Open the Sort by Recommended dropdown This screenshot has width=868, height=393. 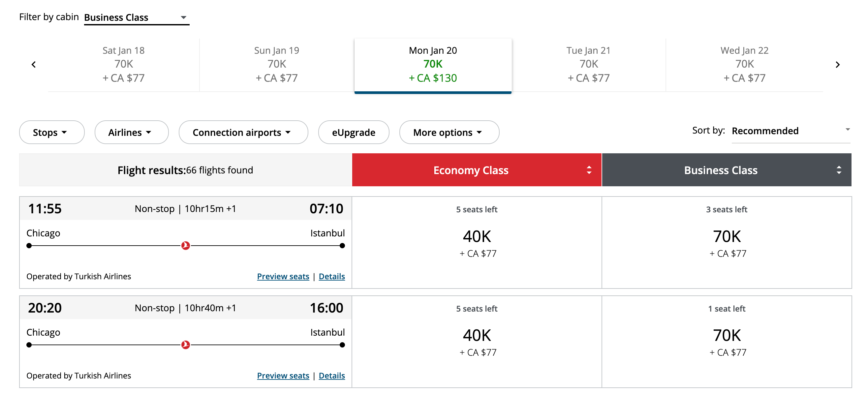[x=790, y=131]
